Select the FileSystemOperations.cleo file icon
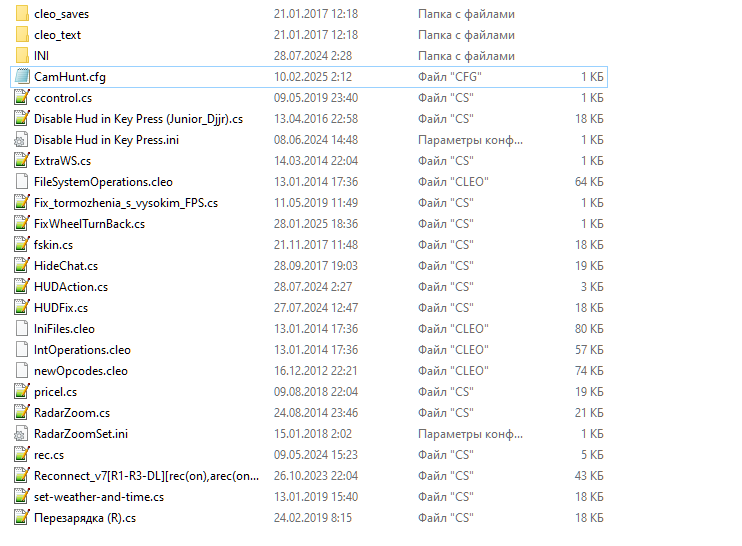Viewport: 742px width, 546px height. click(x=22, y=182)
